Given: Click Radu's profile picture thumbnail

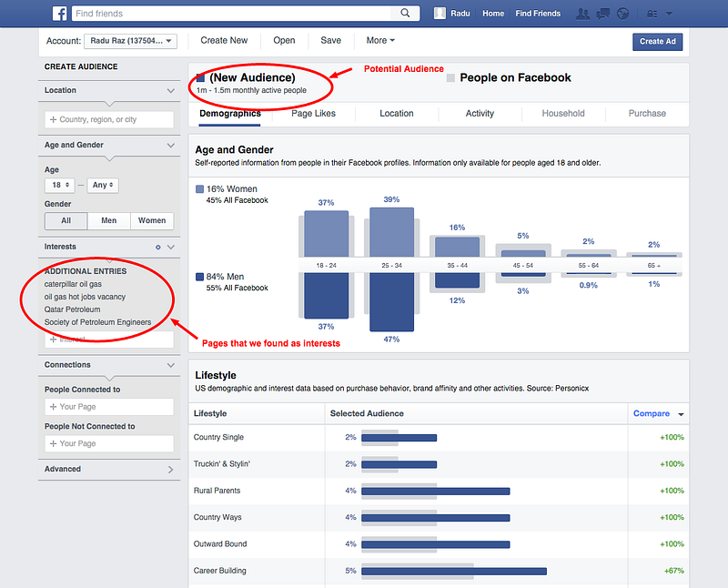Looking at the screenshot, I should tap(440, 14).
